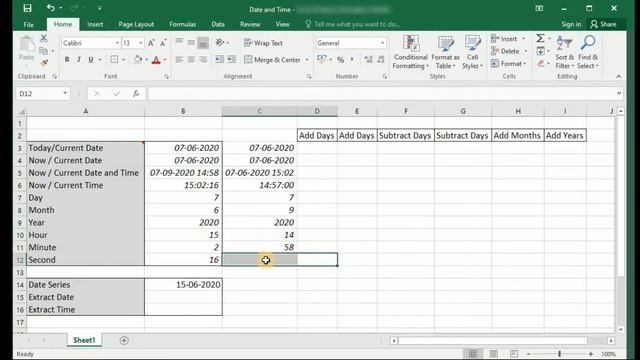This screenshot has height=360, width=640.
Task: Open Cell Styles gallery
Action: click(x=472, y=52)
